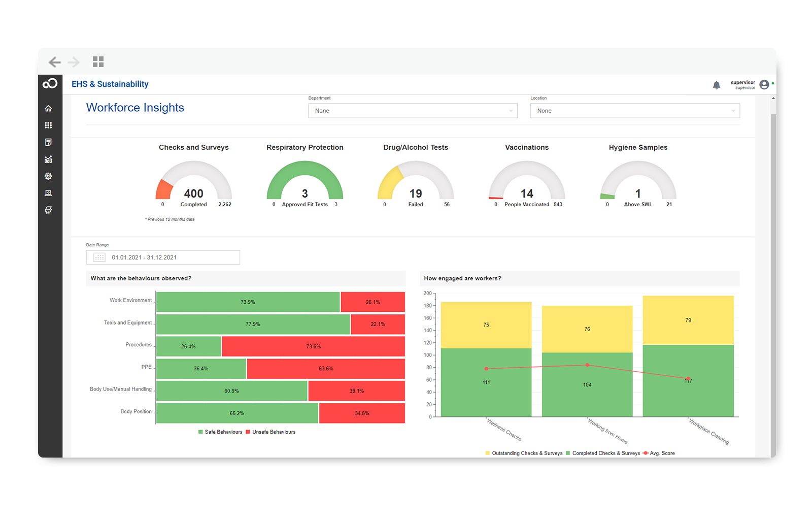Click the EHS & Sustainability header link
Screen dimensions: 812x519
tap(110, 84)
